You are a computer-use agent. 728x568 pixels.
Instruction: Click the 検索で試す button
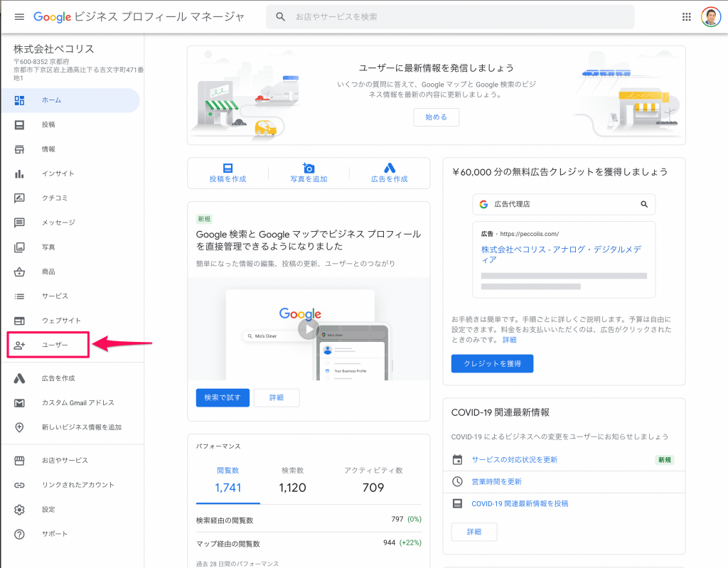[x=223, y=397]
